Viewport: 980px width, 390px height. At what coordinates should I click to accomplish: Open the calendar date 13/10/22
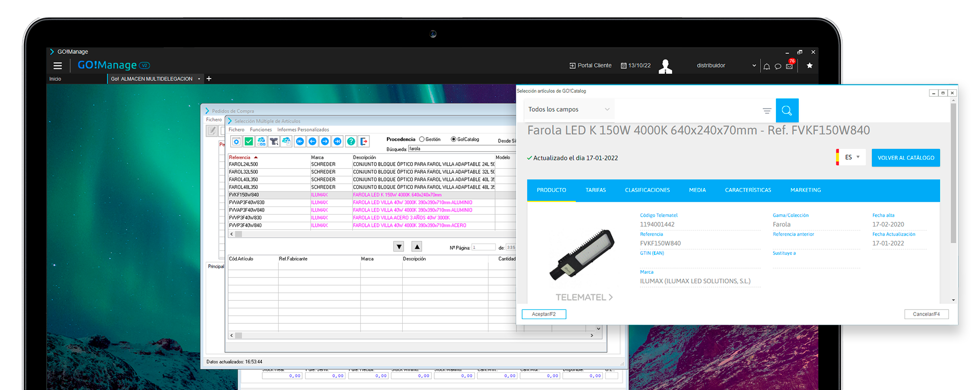pos(636,65)
